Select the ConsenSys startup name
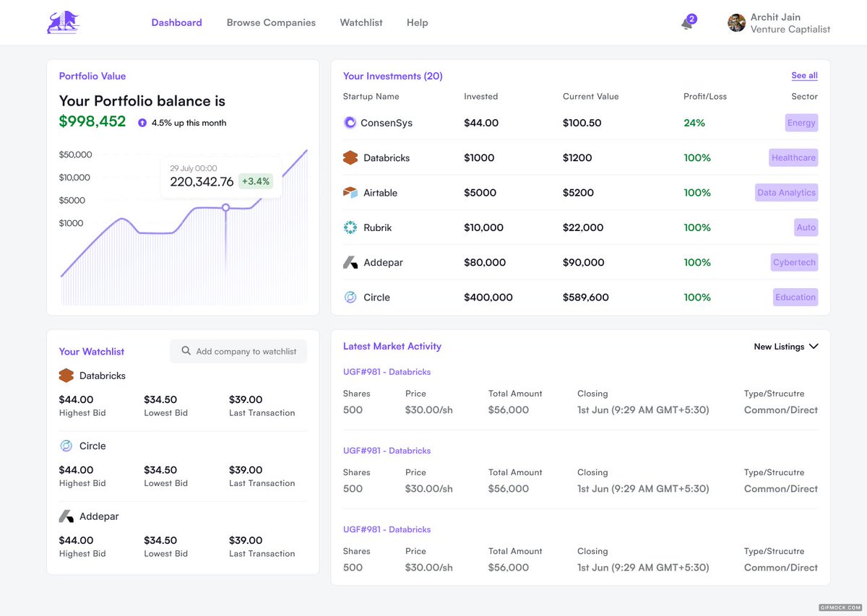The width and height of the screenshot is (867, 616). click(x=387, y=123)
